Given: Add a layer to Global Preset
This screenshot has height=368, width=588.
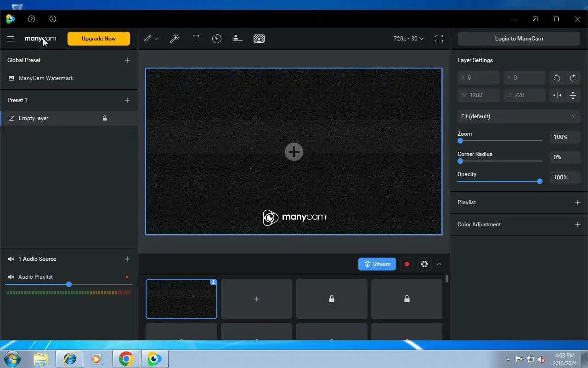Looking at the screenshot, I should [127, 60].
